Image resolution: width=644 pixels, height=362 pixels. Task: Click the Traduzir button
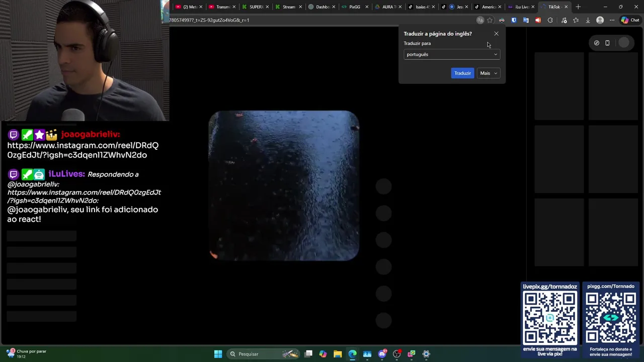462,73
